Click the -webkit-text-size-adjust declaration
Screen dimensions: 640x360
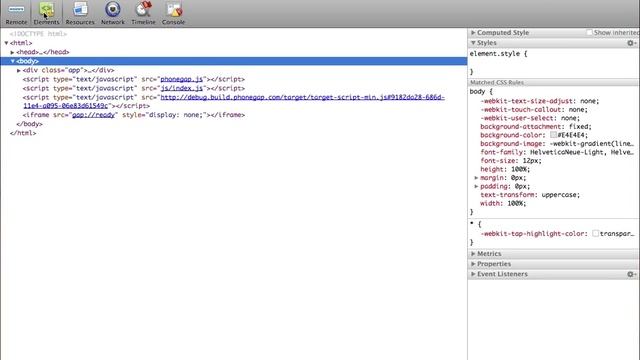[x=540, y=101]
